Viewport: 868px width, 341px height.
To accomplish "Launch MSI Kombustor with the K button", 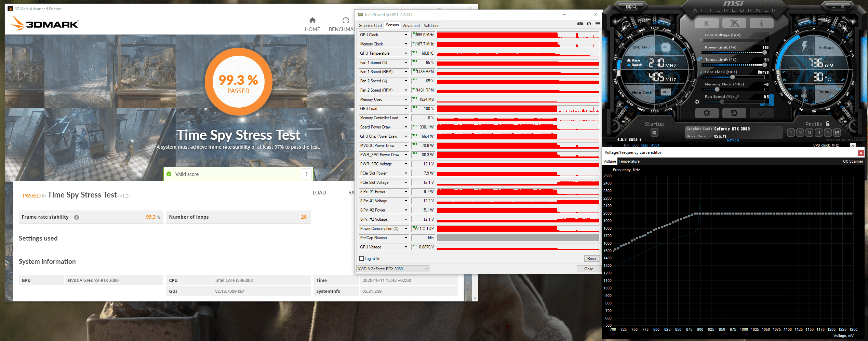I will pos(707,23).
